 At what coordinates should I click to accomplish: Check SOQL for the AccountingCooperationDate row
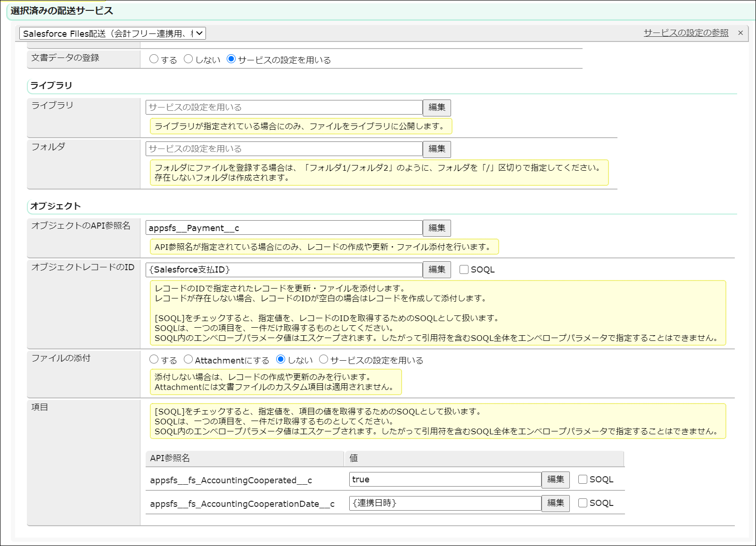click(x=583, y=503)
